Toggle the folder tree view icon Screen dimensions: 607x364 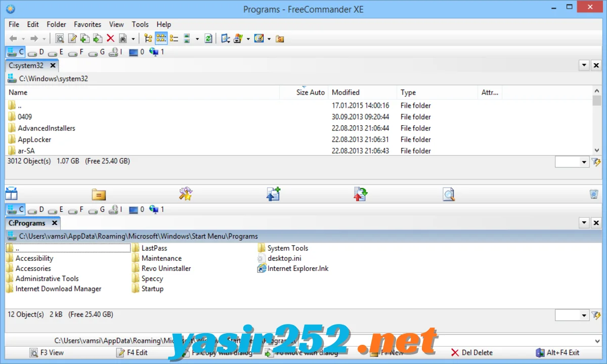point(148,38)
